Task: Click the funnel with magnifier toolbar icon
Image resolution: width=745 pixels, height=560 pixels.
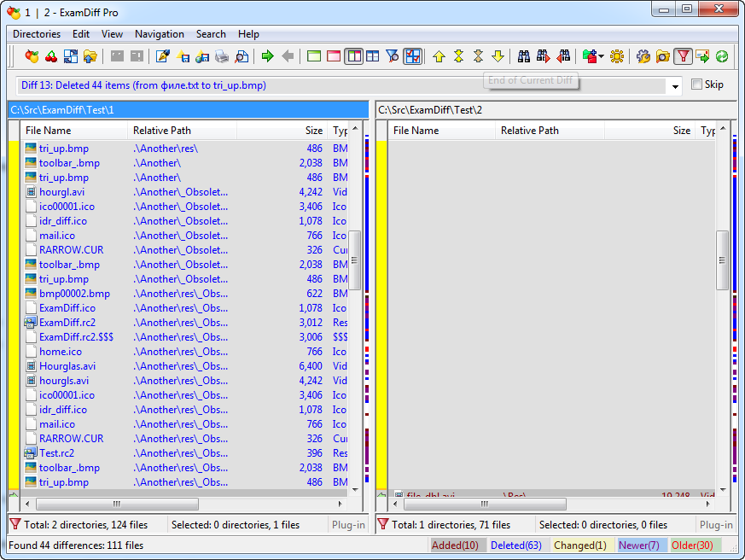Action: 393,56
